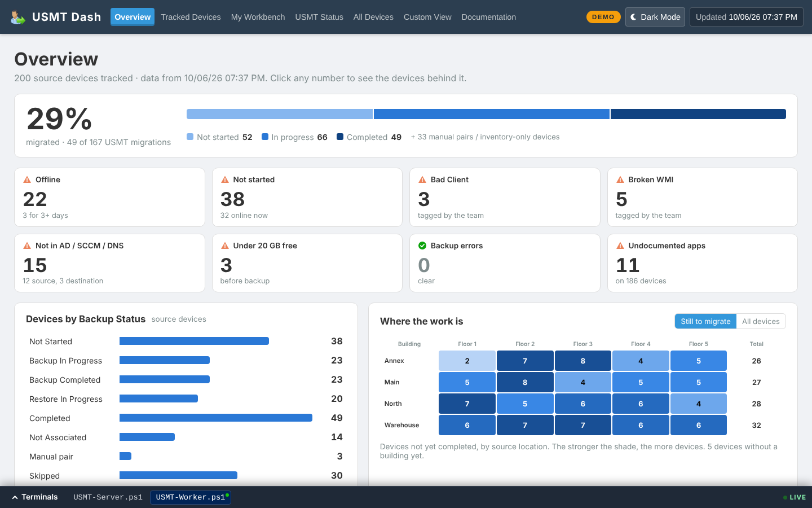Click the In progress bar segment
The width and height of the screenshot is (812, 508).
point(492,114)
